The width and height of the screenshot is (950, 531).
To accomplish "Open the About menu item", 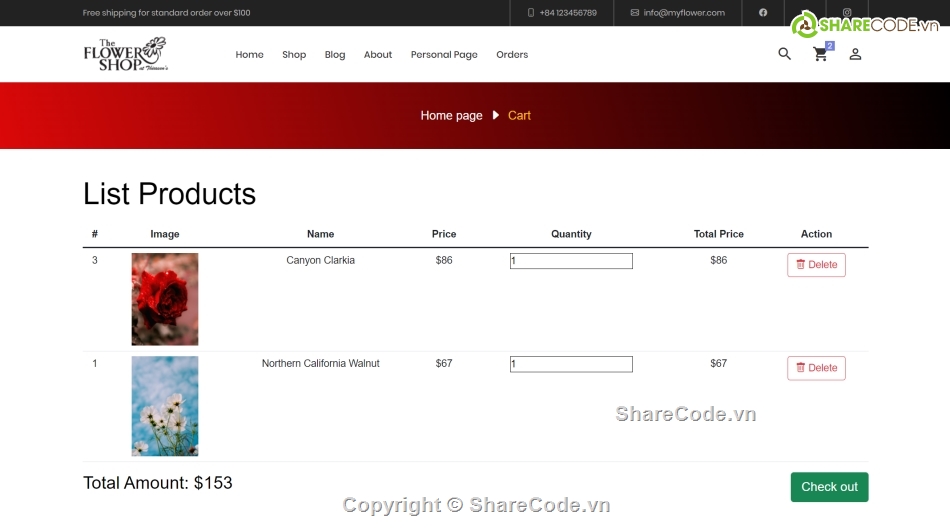I will [x=378, y=55].
